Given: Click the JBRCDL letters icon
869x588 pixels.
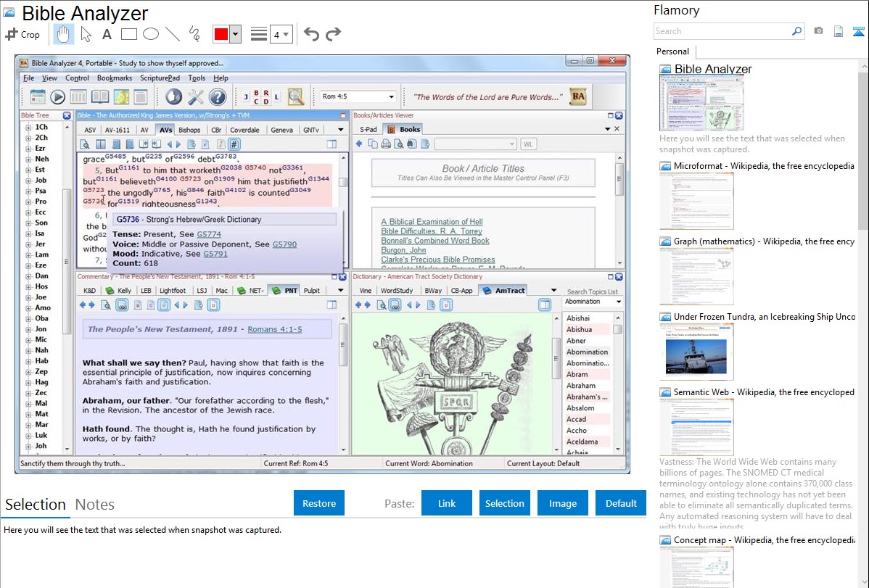Looking at the screenshot, I should point(261,97).
